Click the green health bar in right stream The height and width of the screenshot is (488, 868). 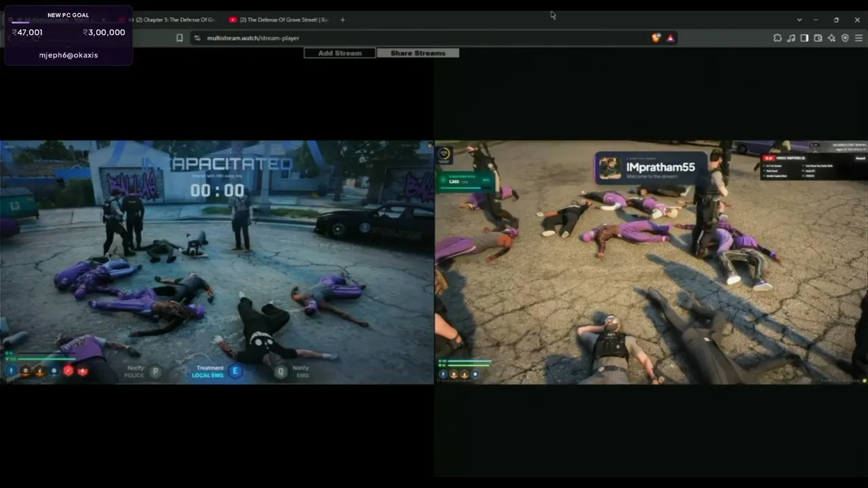tap(468, 364)
